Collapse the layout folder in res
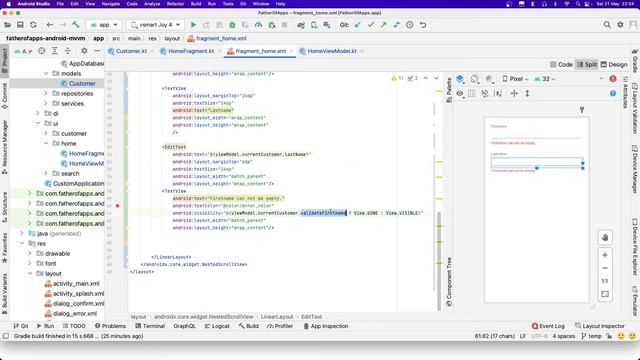Screen dimensions: 640x360 30,273
